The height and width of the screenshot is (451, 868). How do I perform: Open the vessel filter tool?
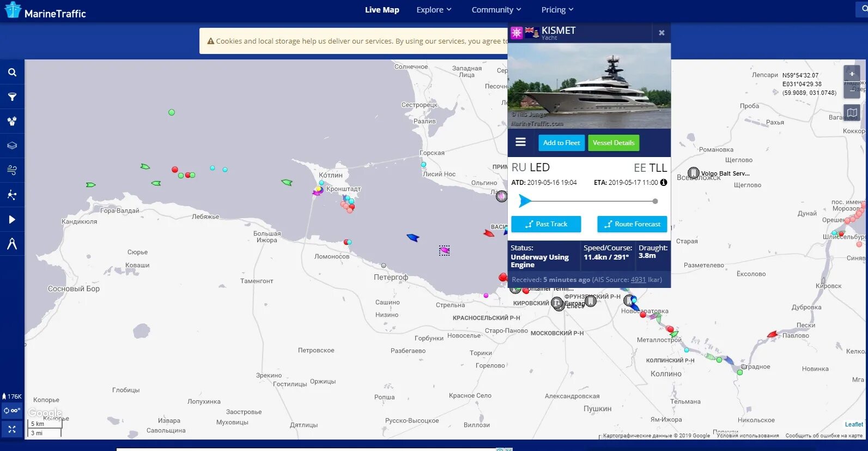(x=12, y=97)
